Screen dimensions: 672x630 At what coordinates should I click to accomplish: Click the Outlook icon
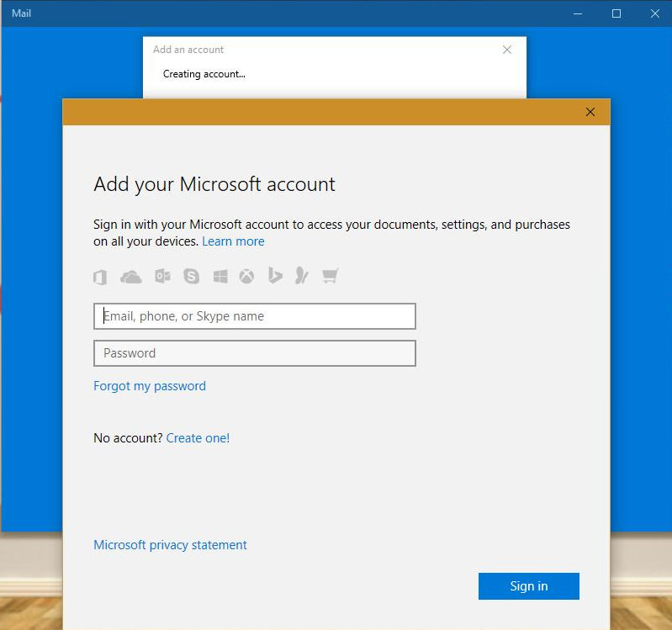[x=162, y=276]
